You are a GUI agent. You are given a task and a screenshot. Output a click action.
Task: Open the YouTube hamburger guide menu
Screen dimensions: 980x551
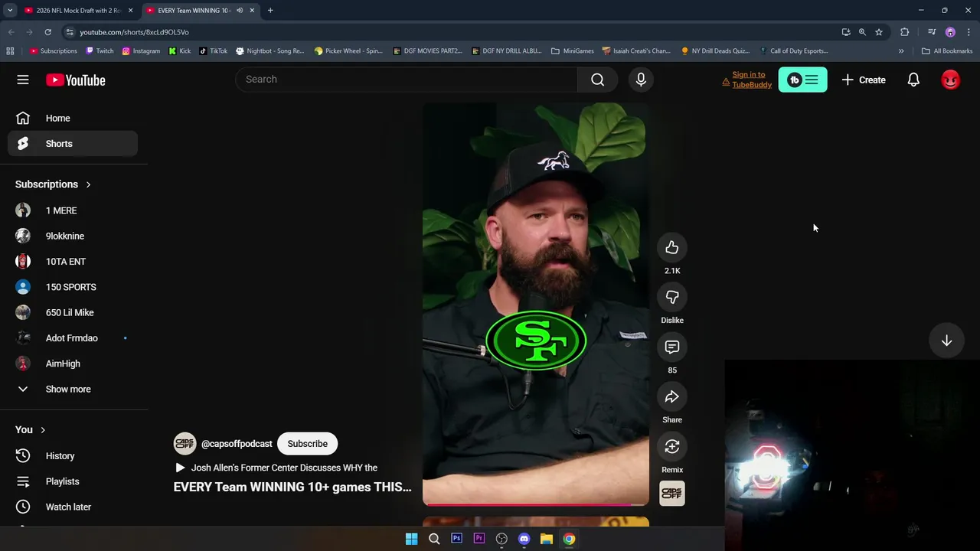coord(23,80)
